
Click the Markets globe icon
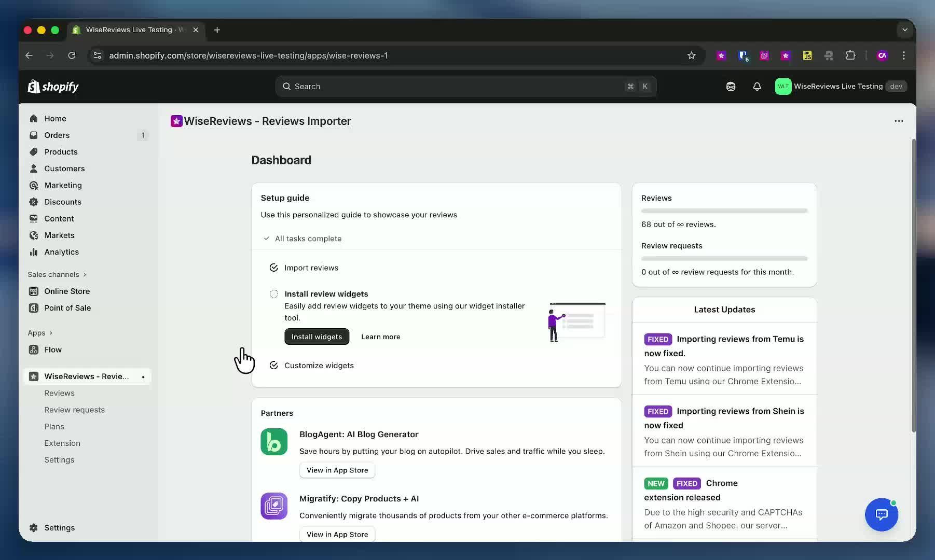[x=34, y=235]
